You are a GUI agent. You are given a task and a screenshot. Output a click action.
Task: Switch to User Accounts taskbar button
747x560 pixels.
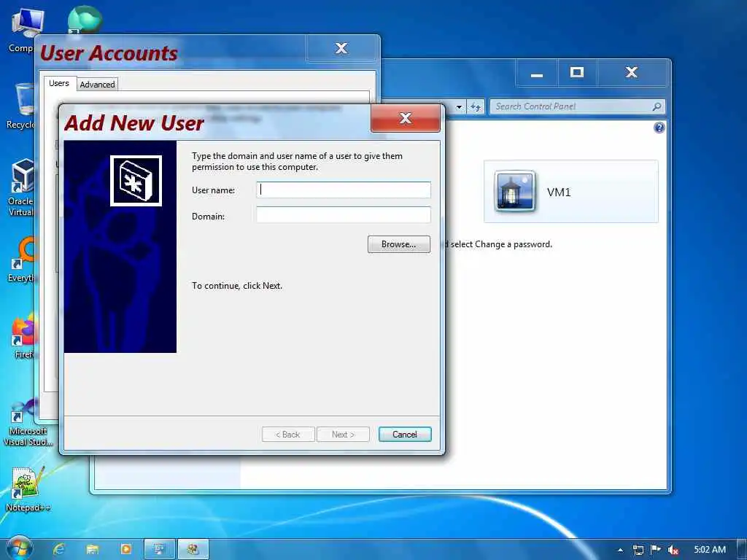(x=193, y=550)
